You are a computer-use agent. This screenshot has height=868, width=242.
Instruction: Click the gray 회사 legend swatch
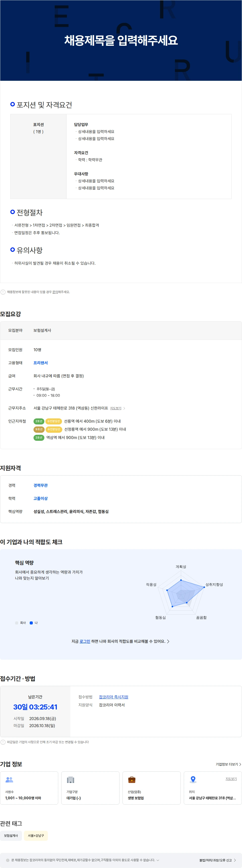(17, 623)
